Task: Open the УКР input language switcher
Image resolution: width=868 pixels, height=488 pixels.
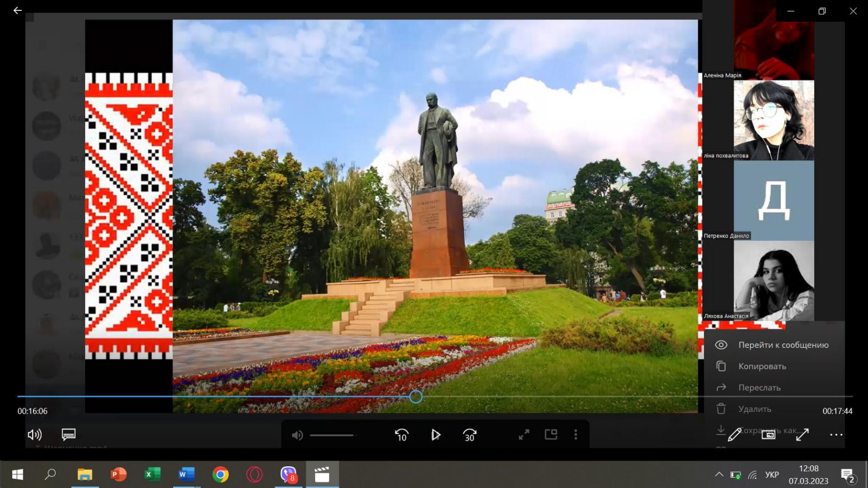Action: [771, 475]
